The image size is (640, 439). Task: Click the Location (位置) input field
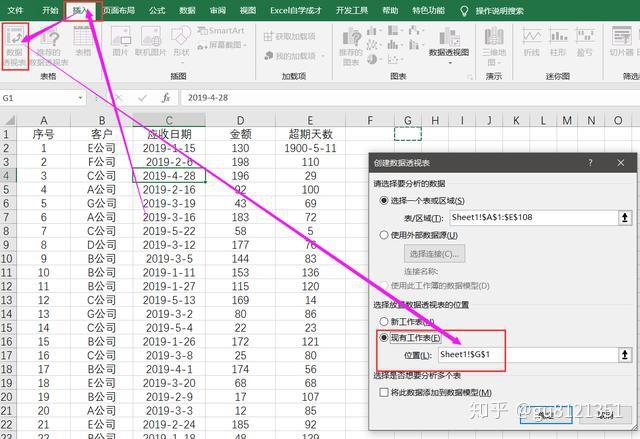(528, 355)
